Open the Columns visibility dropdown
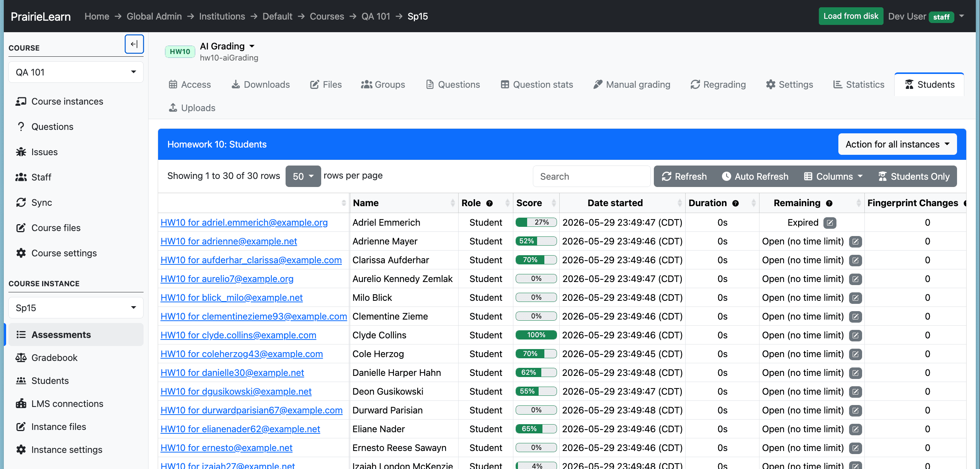 coord(833,177)
